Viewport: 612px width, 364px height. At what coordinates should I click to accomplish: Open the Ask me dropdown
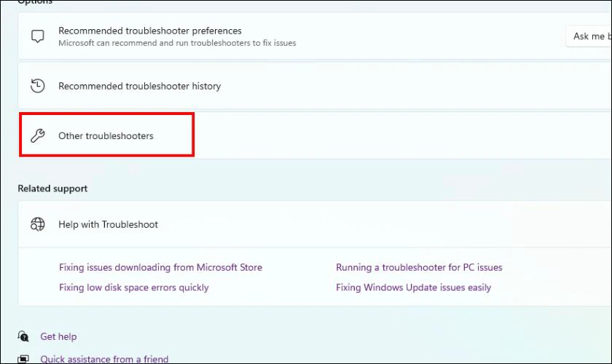(589, 36)
